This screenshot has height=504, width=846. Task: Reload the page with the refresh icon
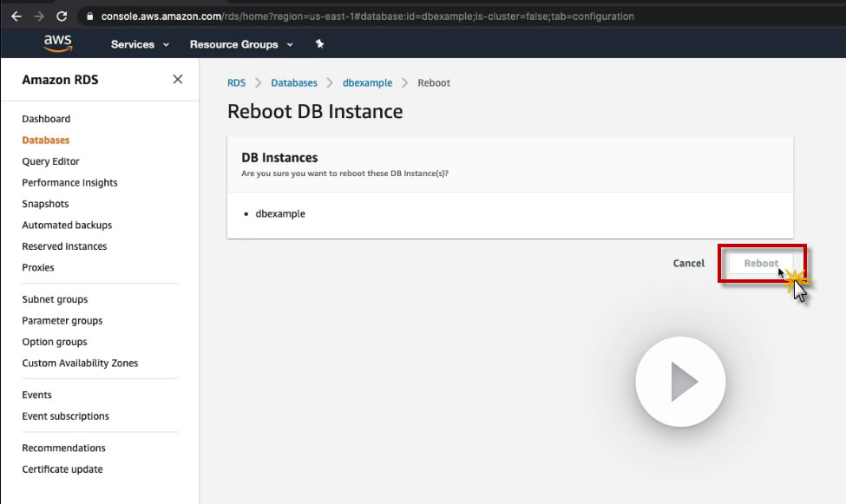62,16
